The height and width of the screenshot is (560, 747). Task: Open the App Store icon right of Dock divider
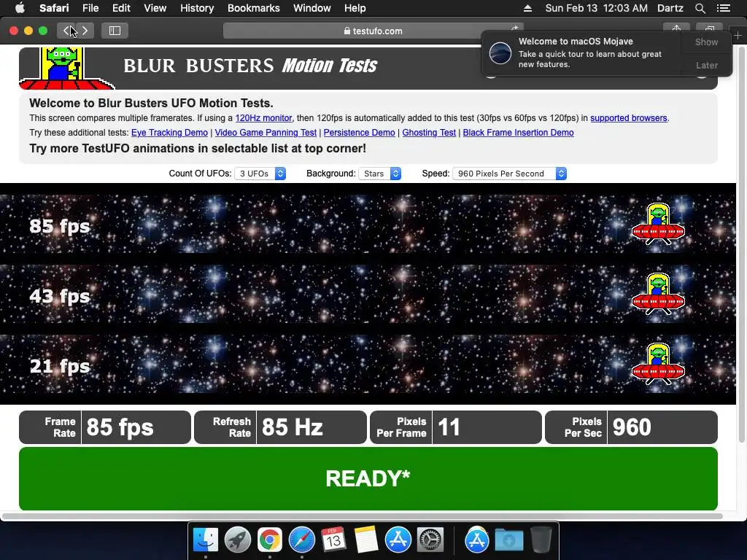pos(477,540)
